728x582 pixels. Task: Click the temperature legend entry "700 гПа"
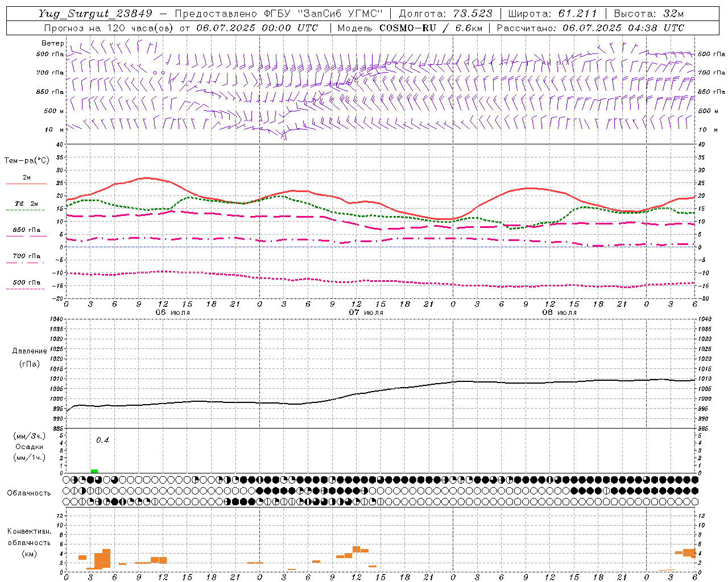[x=27, y=256]
